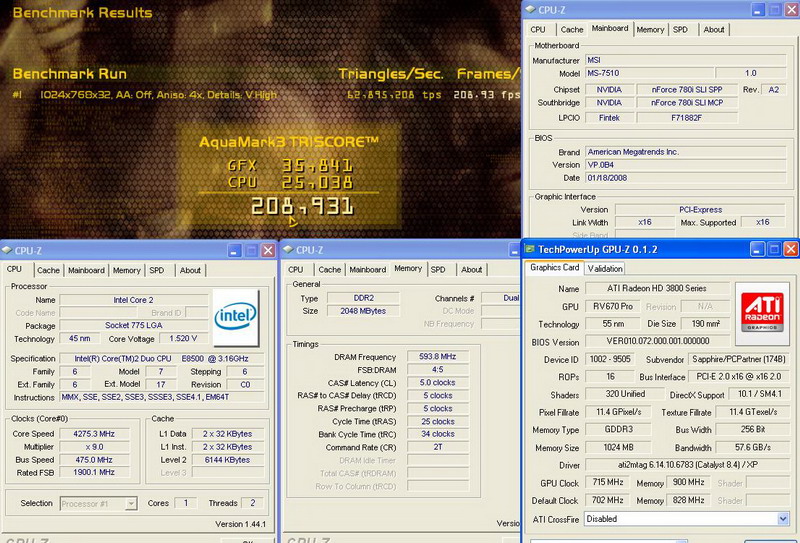Click the processor Name field Intel Core 2

pyautogui.click(x=134, y=300)
